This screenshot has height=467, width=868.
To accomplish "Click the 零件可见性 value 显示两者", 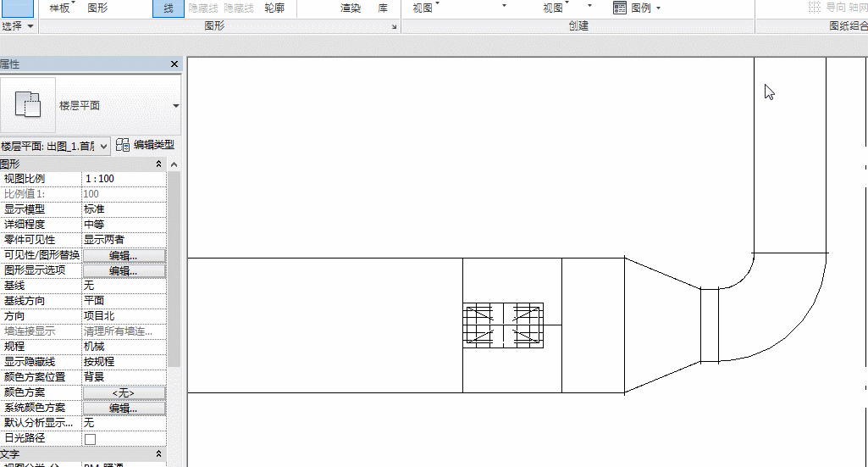I will [124, 240].
